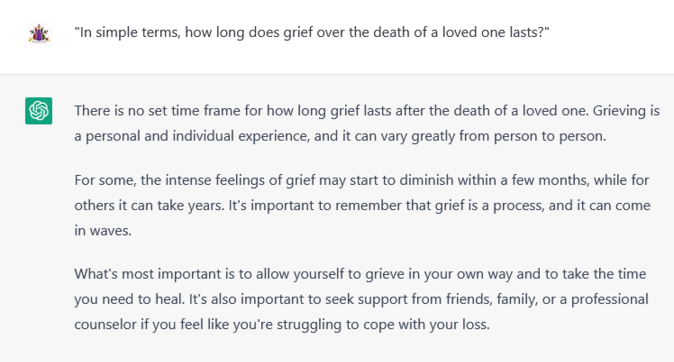
Task: Click the phrase 'loved one lasts?' in prompt
Action: (493, 32)
